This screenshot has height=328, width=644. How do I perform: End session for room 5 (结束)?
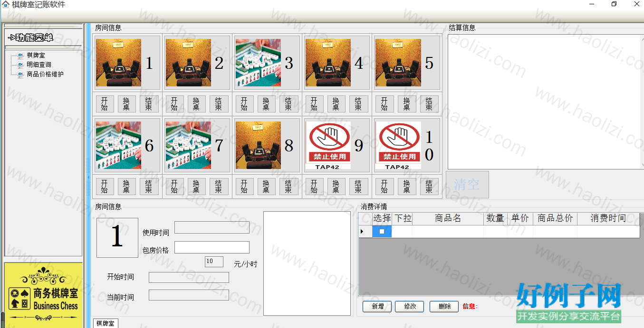point(429,104)
